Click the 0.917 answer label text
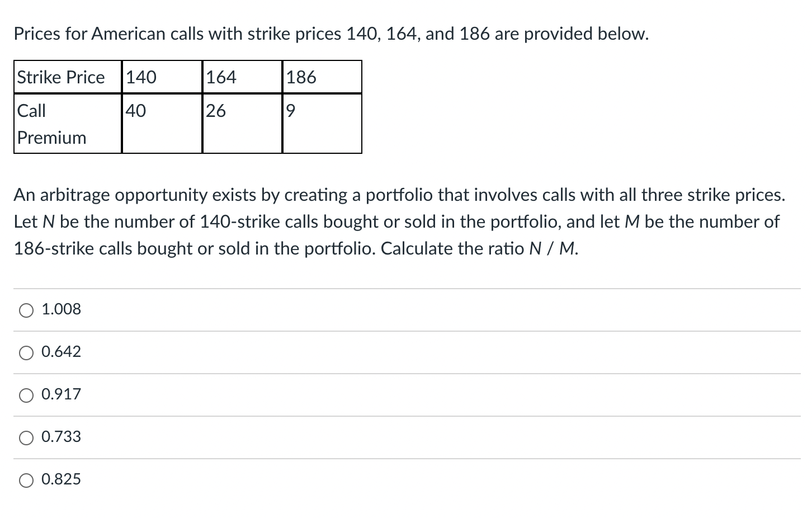The width and height of the screenshot is (812, 518). point(61,394)
